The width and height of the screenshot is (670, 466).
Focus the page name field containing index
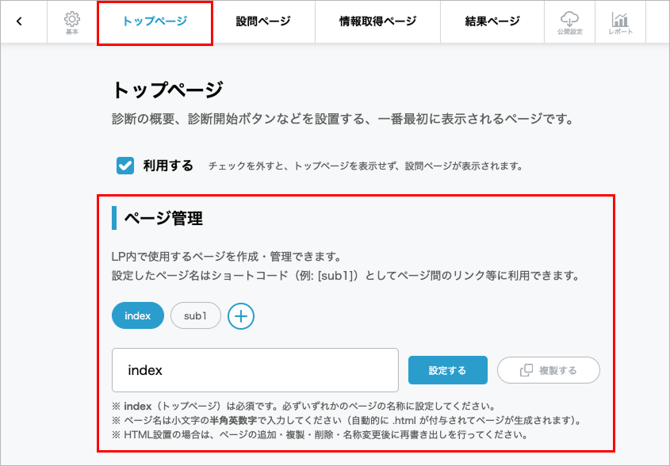[x=255, y=370]
